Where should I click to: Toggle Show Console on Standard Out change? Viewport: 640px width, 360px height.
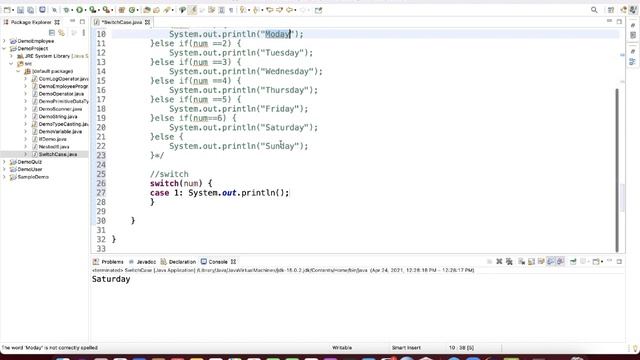pos(551,261)
